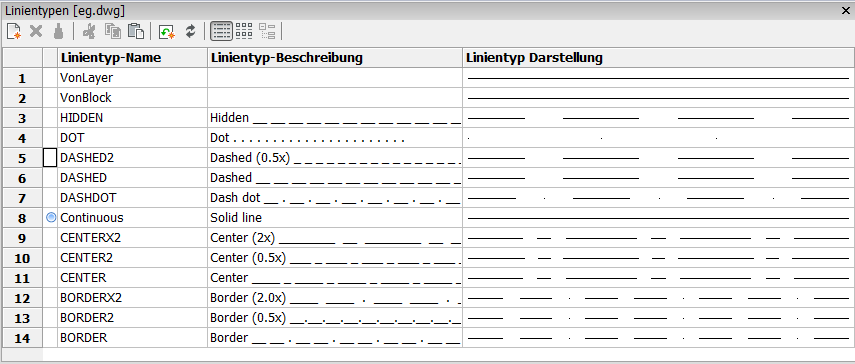Select the VonLayer linetype name
855x364 pixels.
pos(133,78)
